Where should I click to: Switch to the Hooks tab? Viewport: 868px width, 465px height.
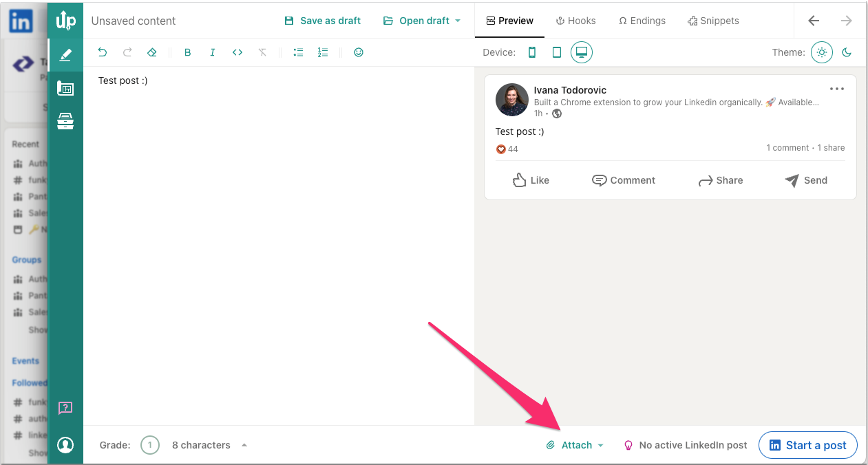coord(575,21)
